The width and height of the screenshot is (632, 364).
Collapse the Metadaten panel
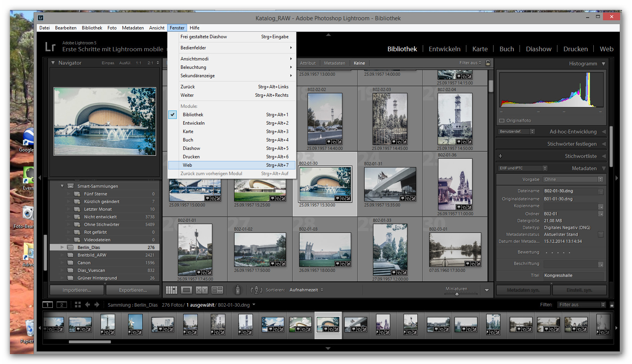pyautogui.click(x=604, y=168)
